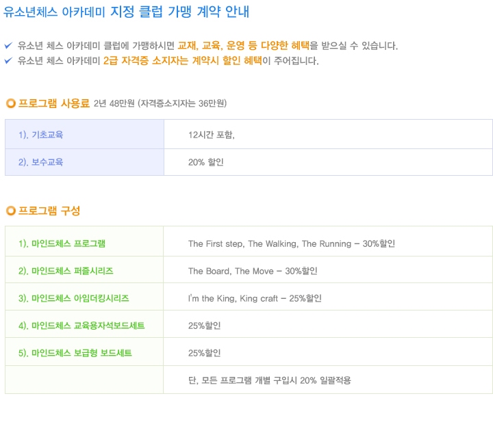Click the heading 프로그램 사용료
Viewport: 493px width, 448px height.
tap(54, 103)
